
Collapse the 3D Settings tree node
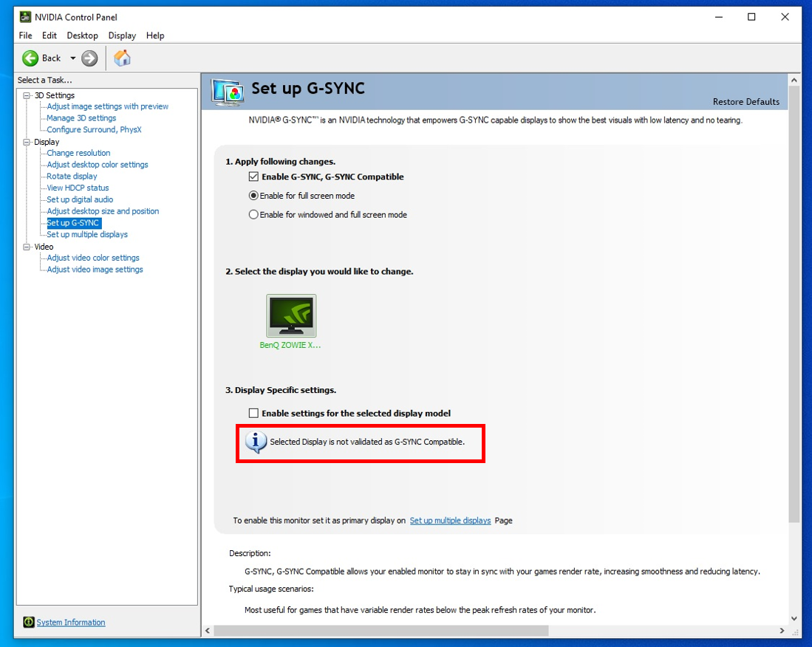pyautogui.click(x=25, y=95)
